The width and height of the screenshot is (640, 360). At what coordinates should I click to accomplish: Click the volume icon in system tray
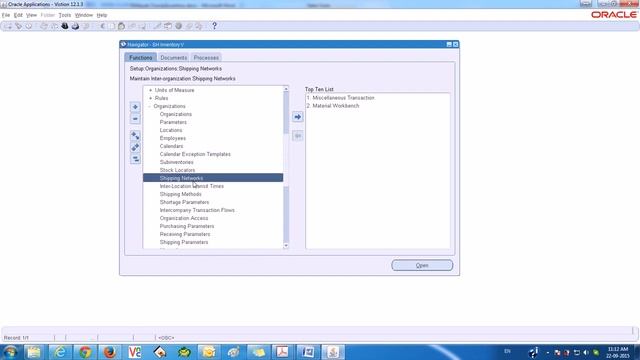[x=586, y=352]
